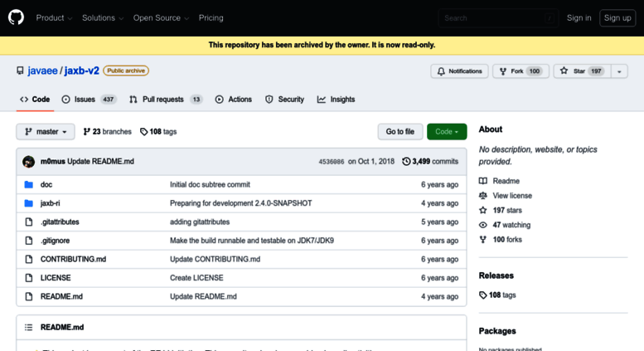Open the Product menu
The image size is (644, 351).
coord(54,17)
